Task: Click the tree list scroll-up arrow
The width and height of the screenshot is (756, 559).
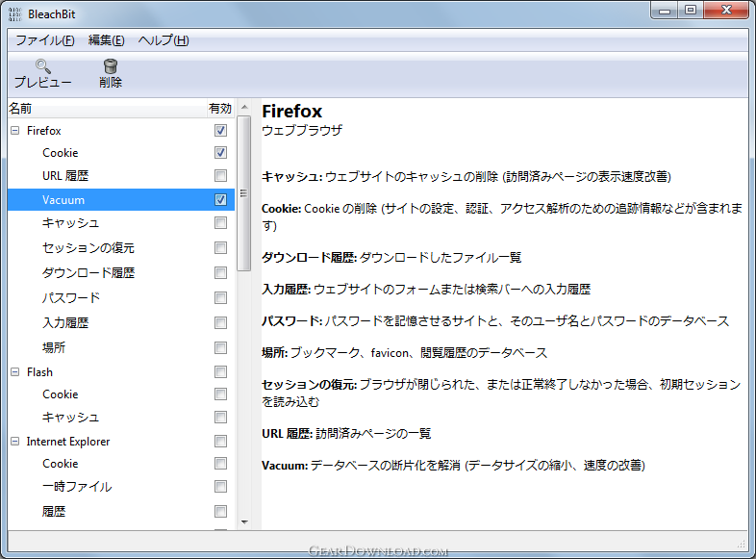Action: [x=244, y=107]
